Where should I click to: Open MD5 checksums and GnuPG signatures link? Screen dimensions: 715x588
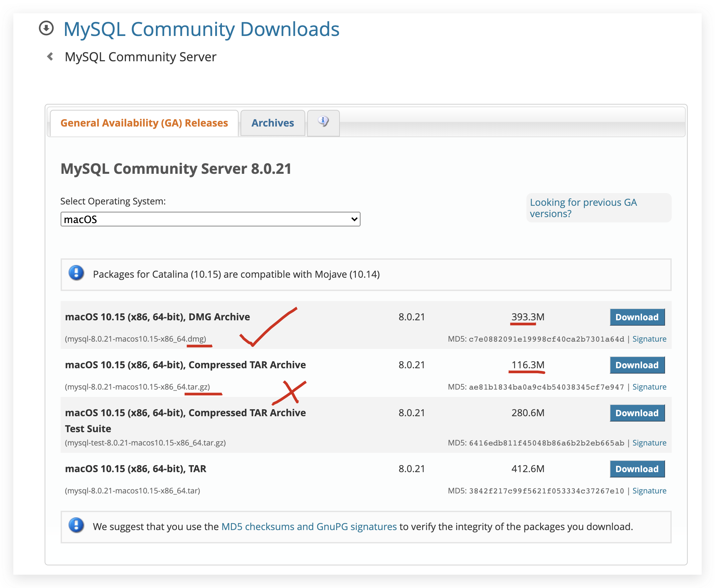point(309,527)
